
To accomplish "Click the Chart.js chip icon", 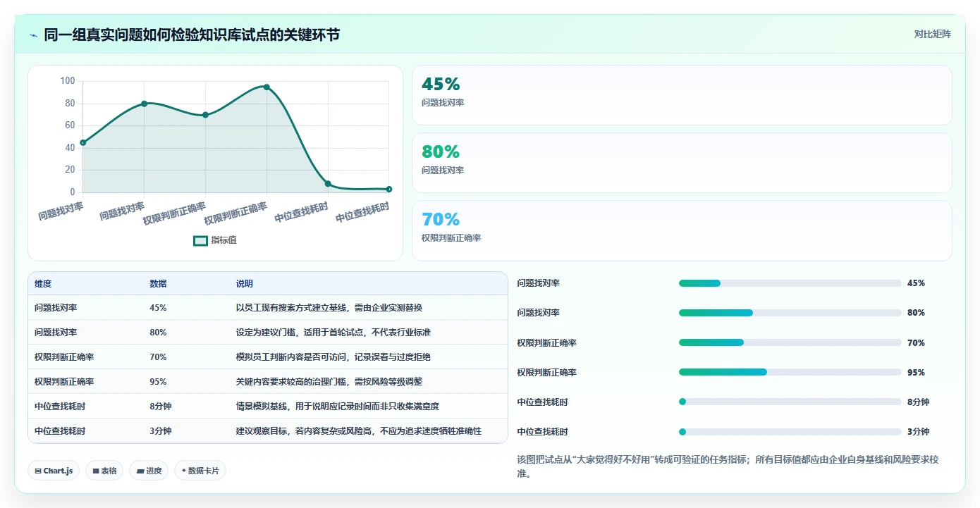I will (x=37, y=471).
